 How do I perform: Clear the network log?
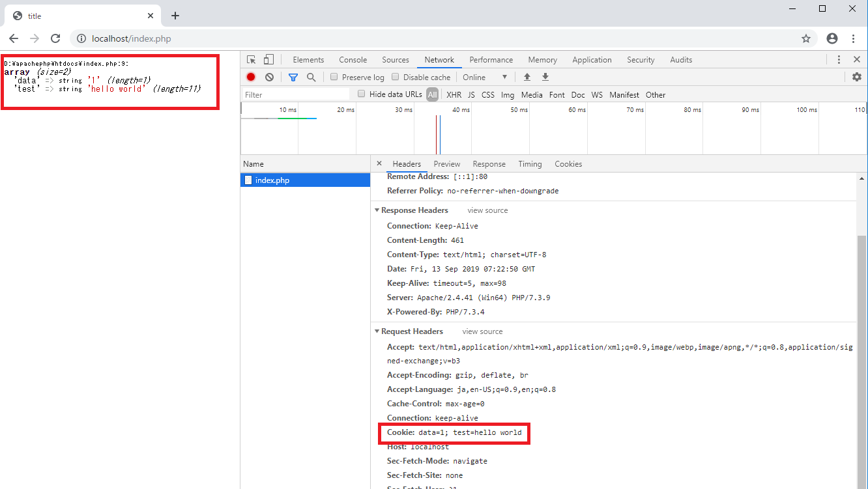(269, 77)
